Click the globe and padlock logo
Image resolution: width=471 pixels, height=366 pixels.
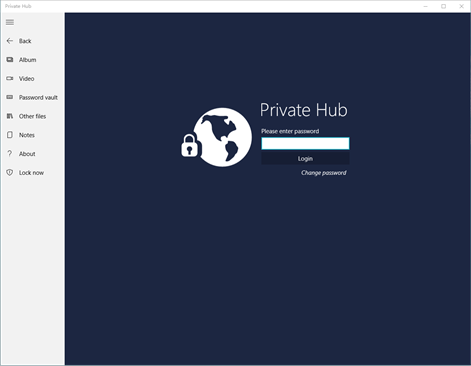[216, 137]
